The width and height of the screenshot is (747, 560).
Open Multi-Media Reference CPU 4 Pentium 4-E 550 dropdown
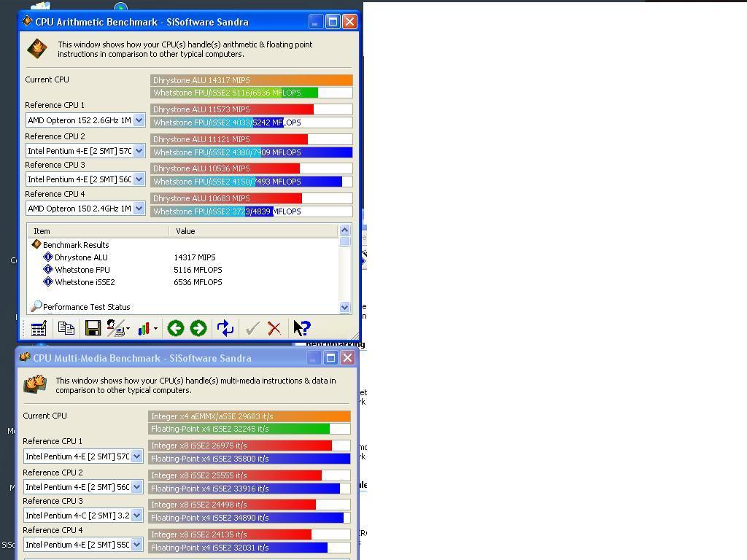click(x=136, y=544)
